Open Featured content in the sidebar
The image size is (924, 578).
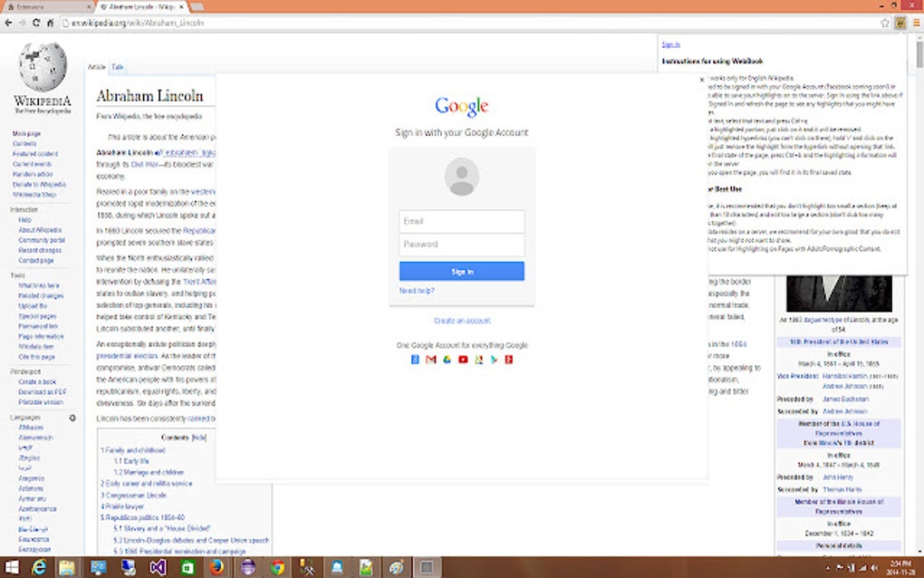[35, 154]
